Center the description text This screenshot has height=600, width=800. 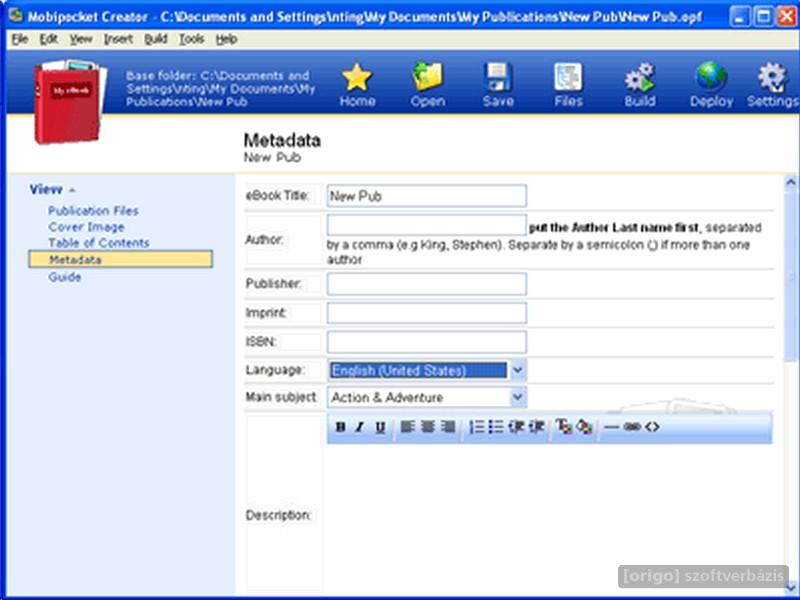428,427
